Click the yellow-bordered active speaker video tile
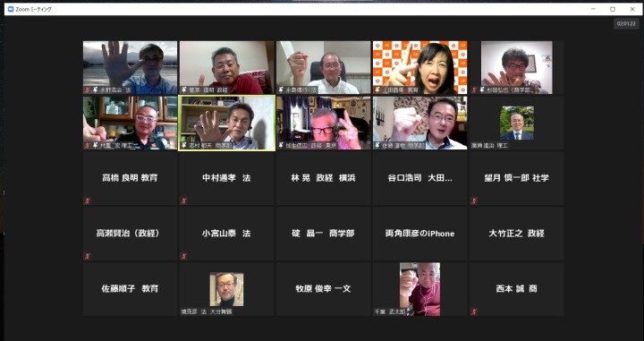Image resolution: width=644 pixels, height=341 pixels. point(226,123)
